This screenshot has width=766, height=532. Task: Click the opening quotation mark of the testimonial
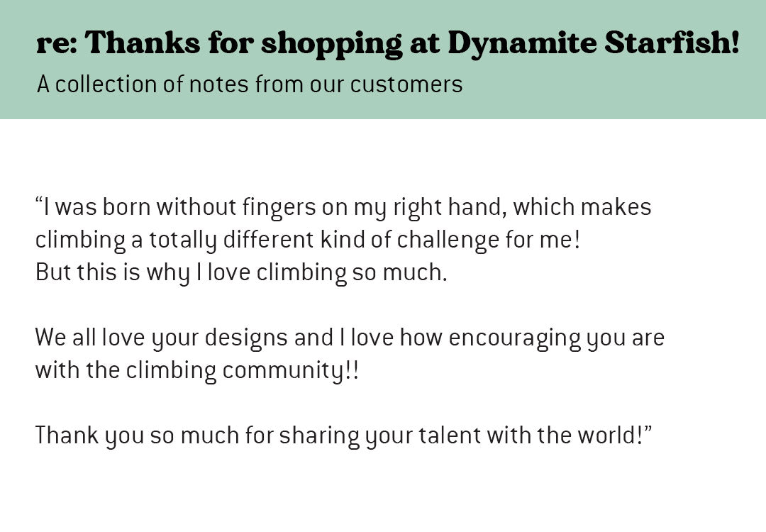click(39, 202)
